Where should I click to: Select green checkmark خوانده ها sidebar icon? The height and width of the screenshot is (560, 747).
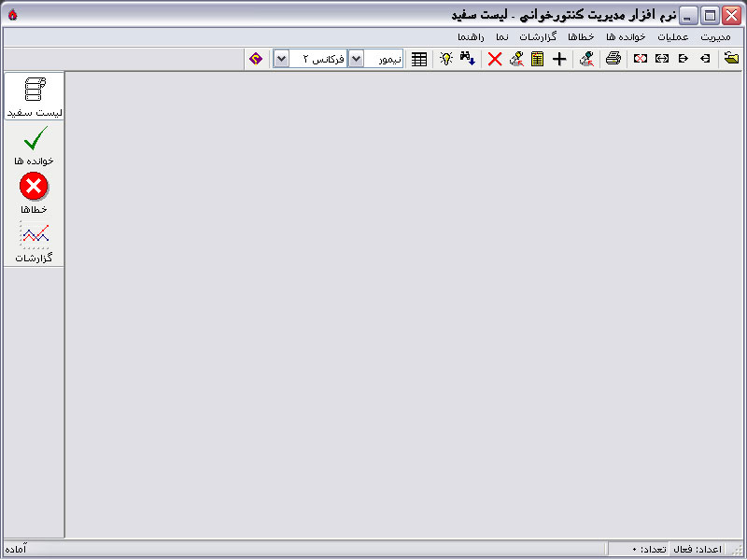click(34, 146)
